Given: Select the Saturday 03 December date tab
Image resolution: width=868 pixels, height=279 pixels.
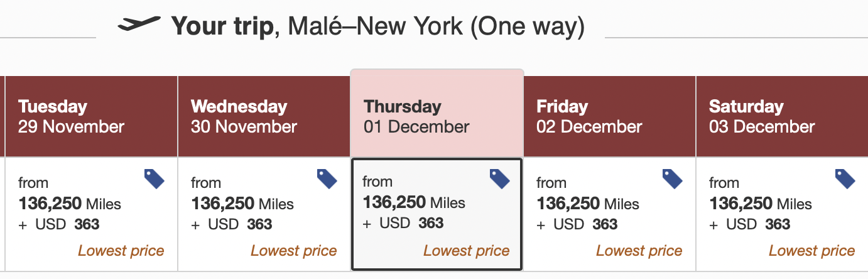Looking at the screenshot, I should tap(783, 116).
